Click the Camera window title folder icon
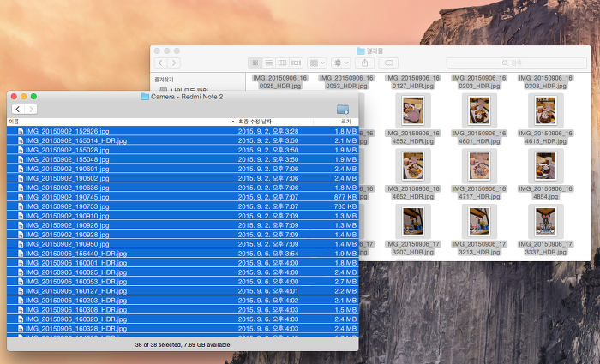Viewport: 600px width, 364px height. click(145, 97)
